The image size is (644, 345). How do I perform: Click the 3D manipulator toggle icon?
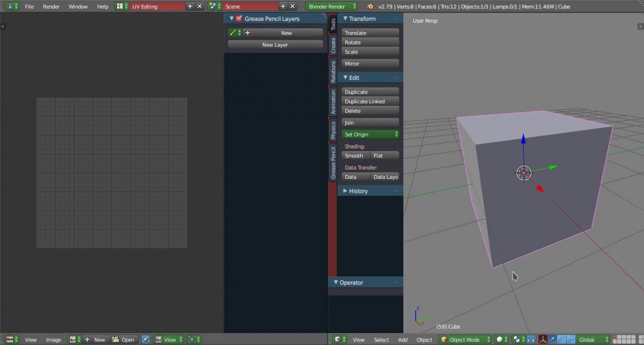point(543,339)
